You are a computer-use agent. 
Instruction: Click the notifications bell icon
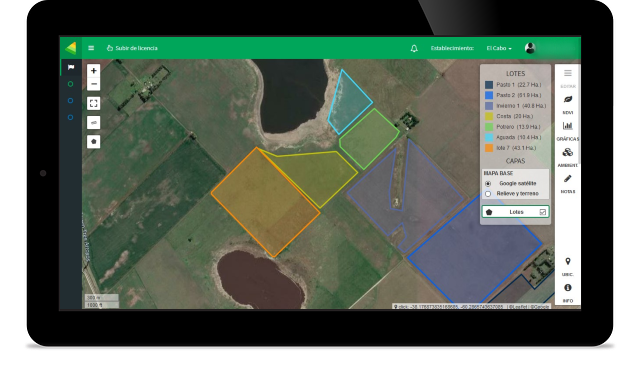414,48
